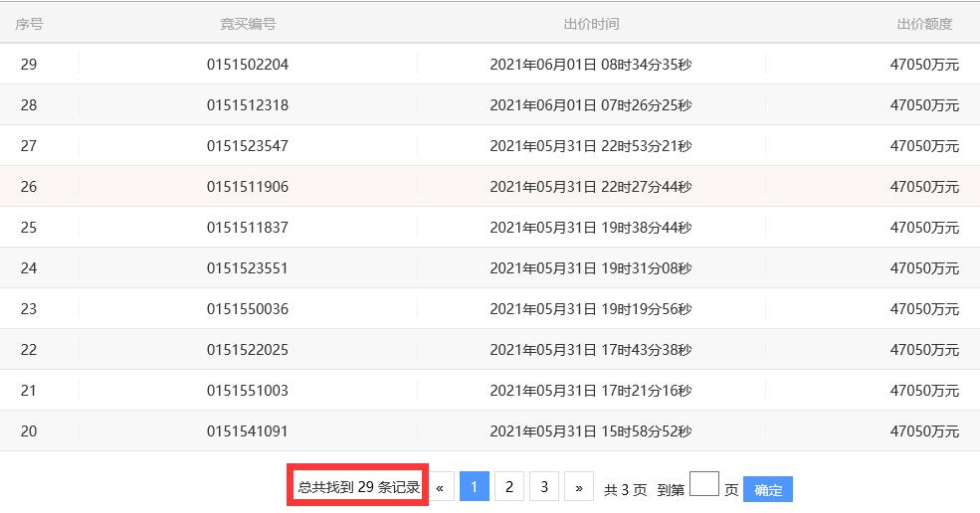Click bid time 2021年05月31日 19时38分44秒
The image size is (980, 513).
(x=591, y=227)
